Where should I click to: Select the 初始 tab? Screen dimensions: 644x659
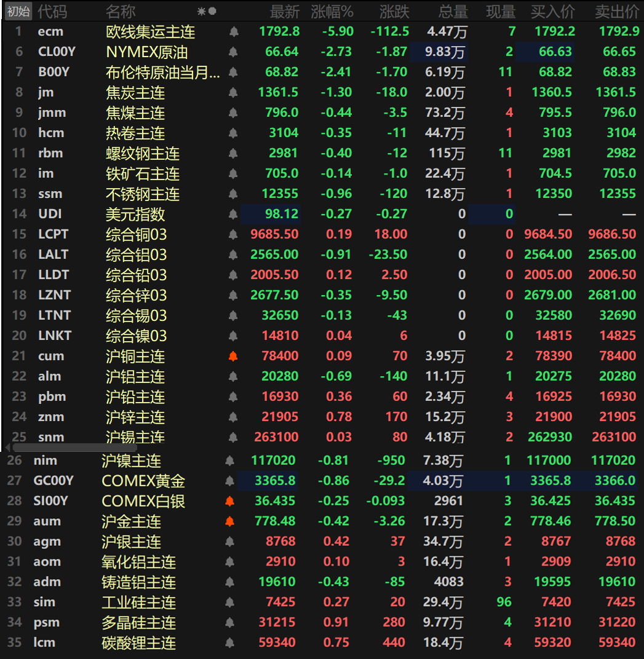[18, 12]
